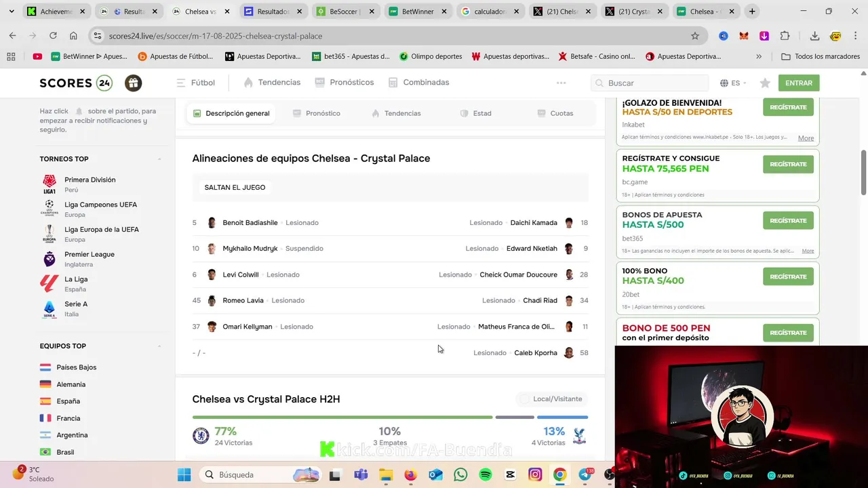Viewport: 868px width, 488px height.
Task: Open the Estad tab
Action: click(x=475, y=113)
